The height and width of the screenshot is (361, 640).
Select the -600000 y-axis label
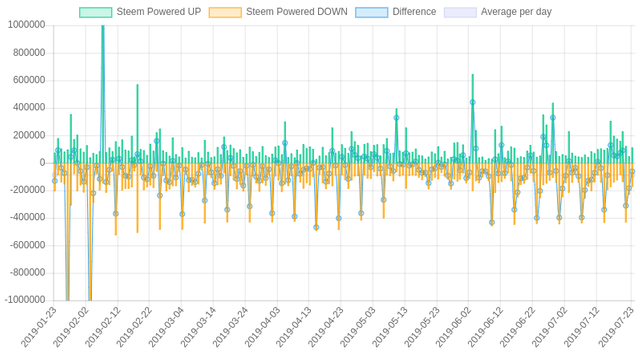click(x=27, y=245)
